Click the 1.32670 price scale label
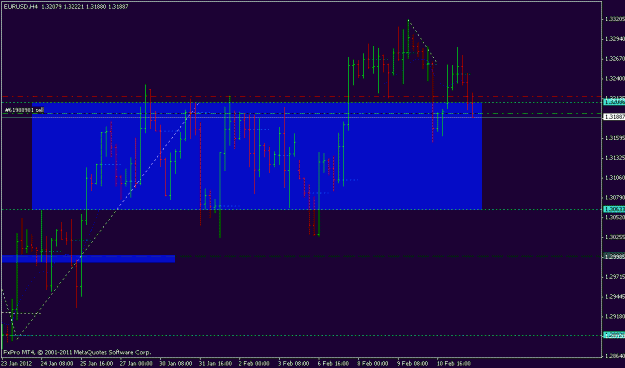 click(615, 59)
